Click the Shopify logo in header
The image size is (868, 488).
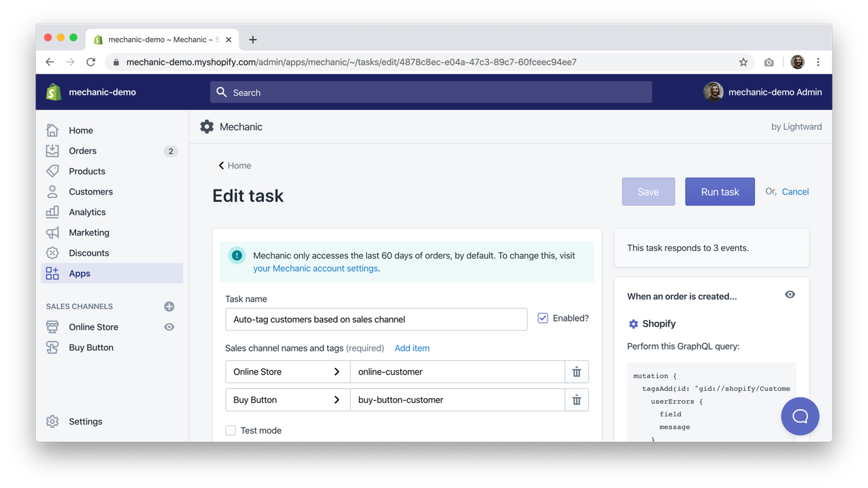coord(53,92)
